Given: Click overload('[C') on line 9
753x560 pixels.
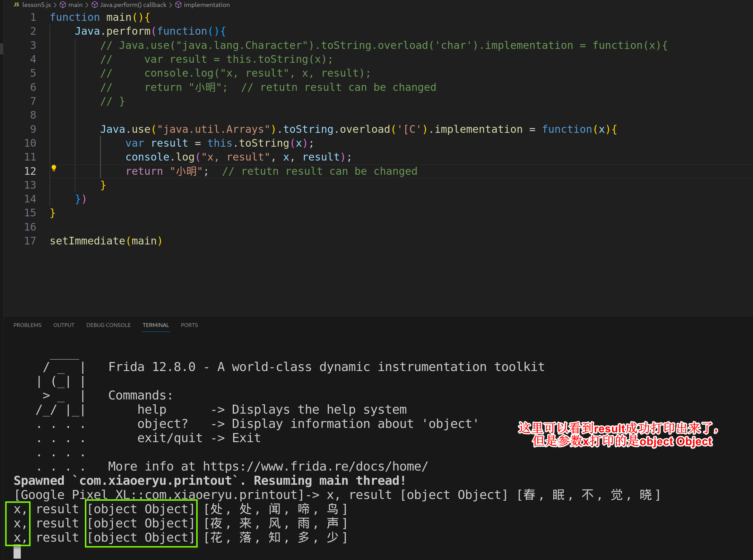Looking at the screenshot, I should (x=384, y=129).
